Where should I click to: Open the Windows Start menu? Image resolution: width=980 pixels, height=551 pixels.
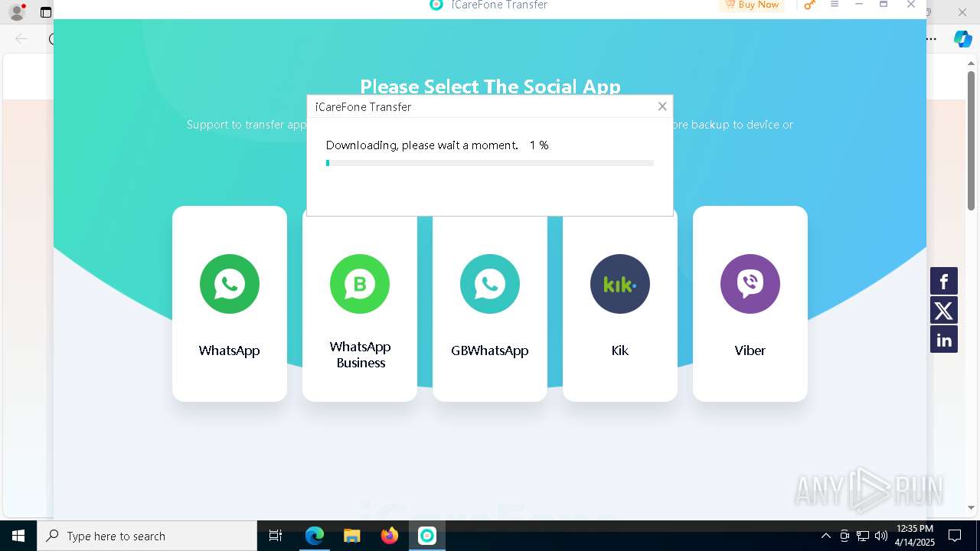pos(18,536)
